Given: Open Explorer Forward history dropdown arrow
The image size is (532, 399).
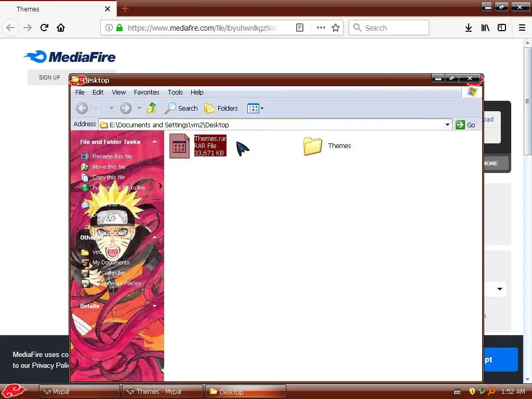Looking at the screenshot, I should [139, 108].
